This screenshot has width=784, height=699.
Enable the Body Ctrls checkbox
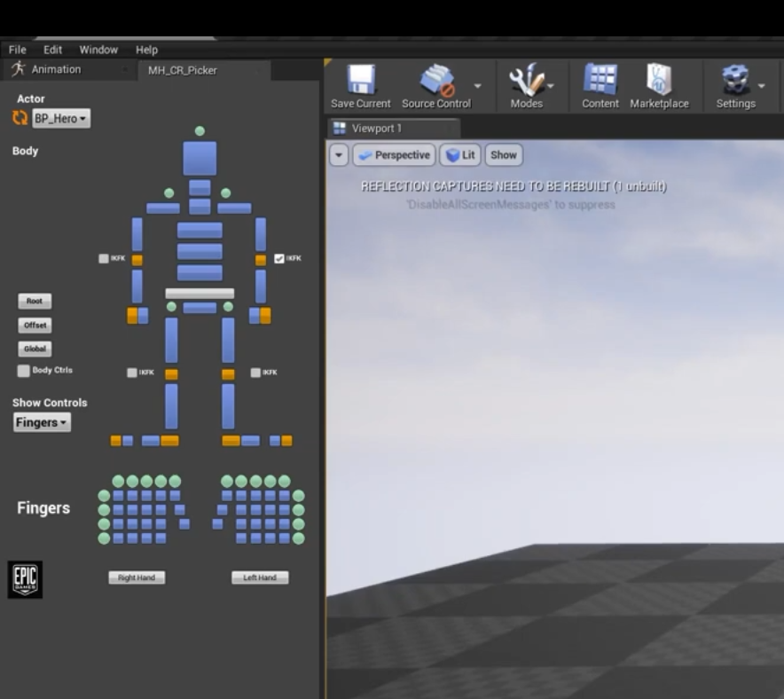tap(24, 371)
